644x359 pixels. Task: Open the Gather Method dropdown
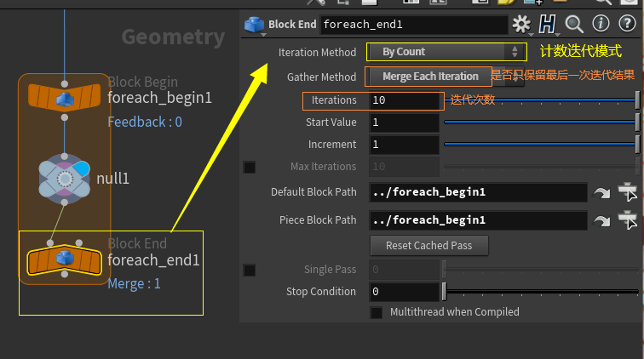tap(429, 77)
